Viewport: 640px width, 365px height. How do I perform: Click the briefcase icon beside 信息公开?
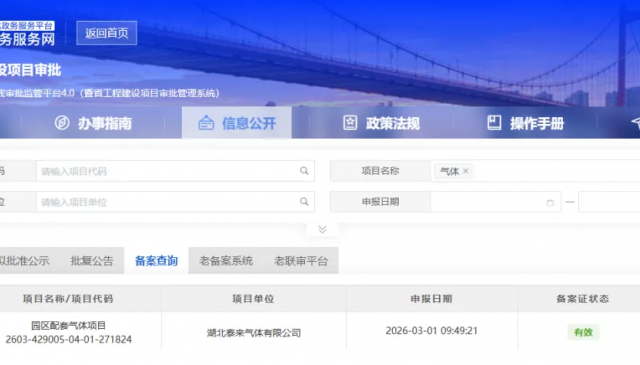tap(206, 123)
